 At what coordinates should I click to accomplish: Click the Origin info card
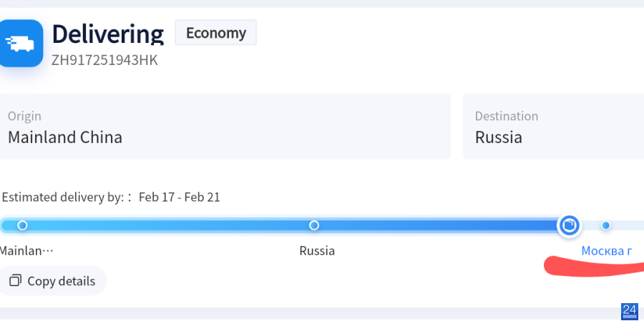[225, 126]
